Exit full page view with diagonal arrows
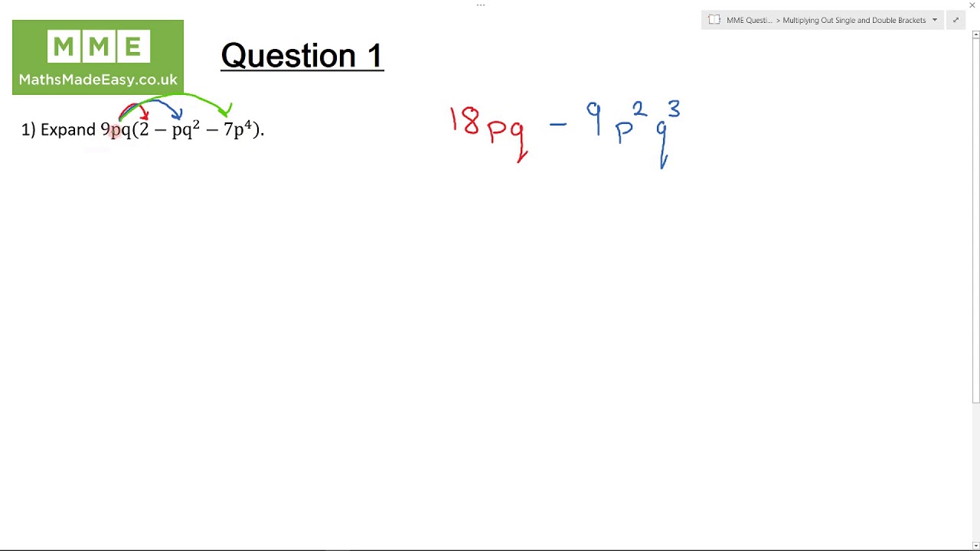The image size is (980, 551). pos(955,20)
